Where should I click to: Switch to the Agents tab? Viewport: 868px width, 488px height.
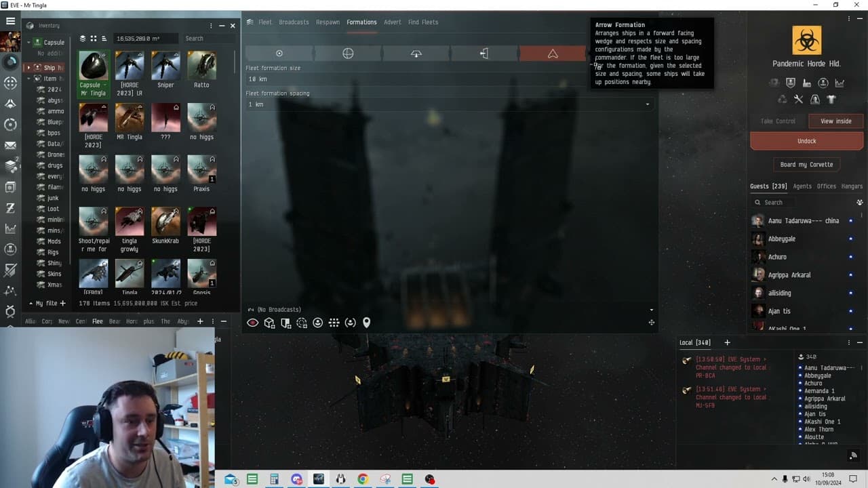(x=802, y=186)
